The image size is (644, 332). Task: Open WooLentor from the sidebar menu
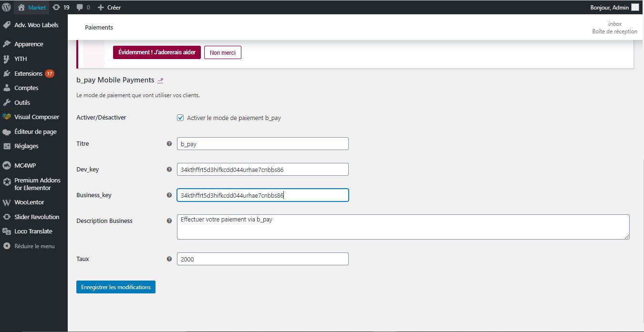click(x=29, y=202)
